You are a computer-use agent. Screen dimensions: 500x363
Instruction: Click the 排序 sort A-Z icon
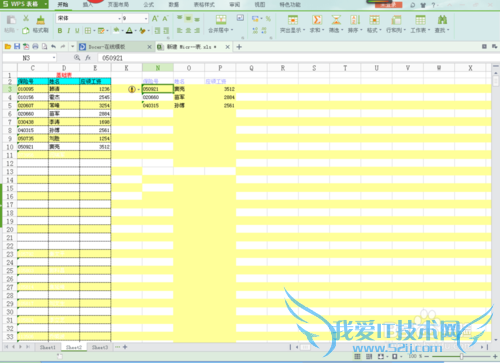click(x=355, y=20)
